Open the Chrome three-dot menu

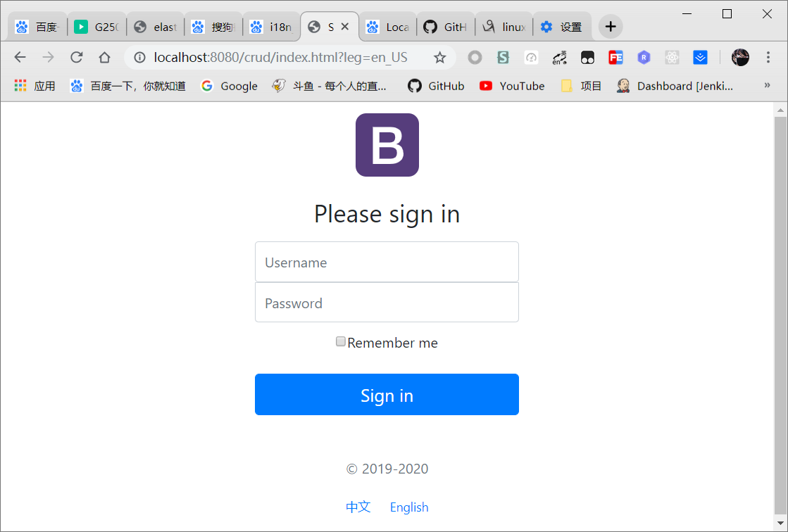coord(768,57)
